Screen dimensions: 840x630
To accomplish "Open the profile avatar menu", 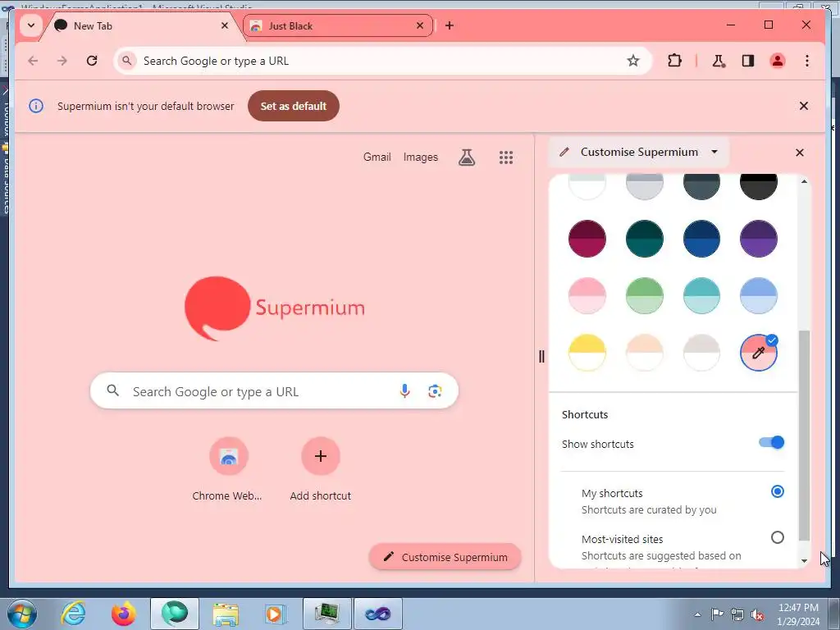I will pyautogui.click(x=778, y=61).
